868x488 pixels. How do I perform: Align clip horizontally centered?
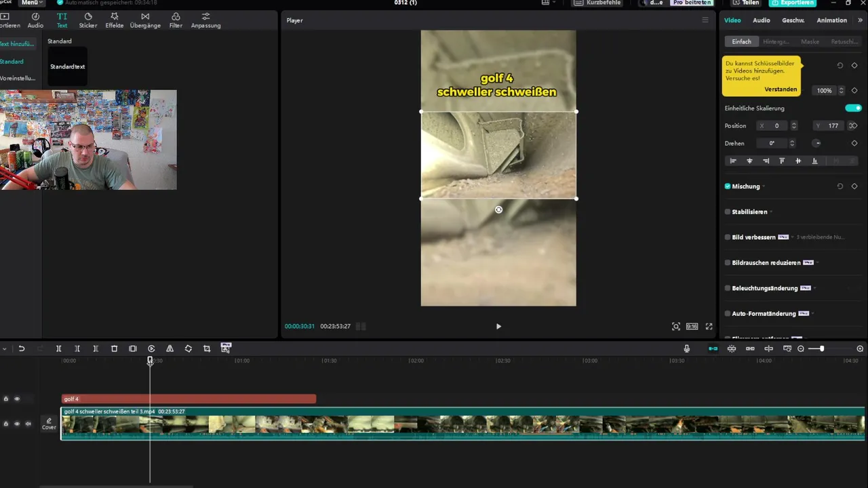[x=749, y=161]
